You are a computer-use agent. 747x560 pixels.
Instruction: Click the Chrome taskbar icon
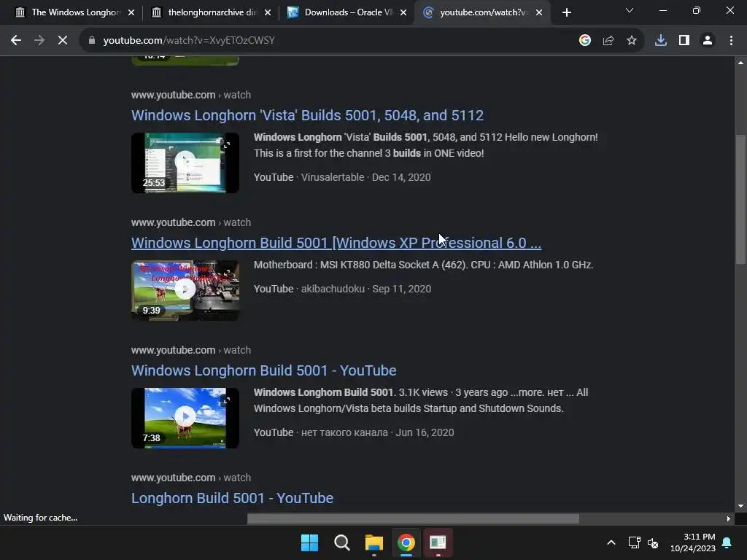[406, 542]
